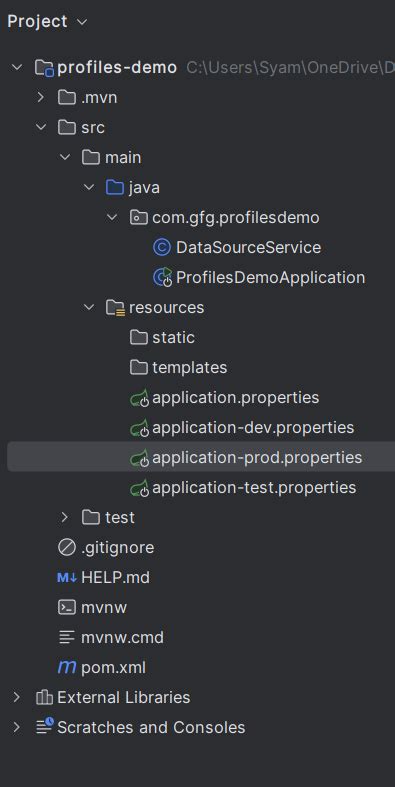Click the Spring icon of application-dev.properties
Screen dimensions: 395x787
[140, 428]
